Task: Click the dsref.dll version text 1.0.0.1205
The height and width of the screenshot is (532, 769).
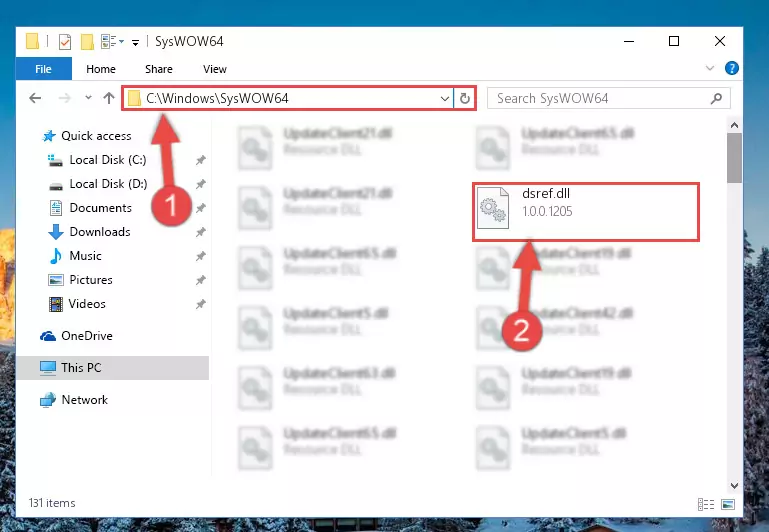Action: (x=547, y=212)
